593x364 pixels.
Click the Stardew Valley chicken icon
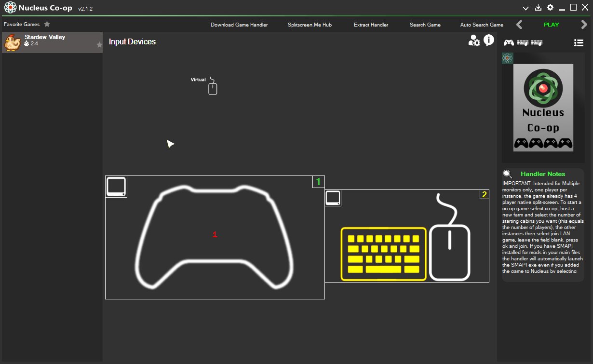(x=13, y=42)
